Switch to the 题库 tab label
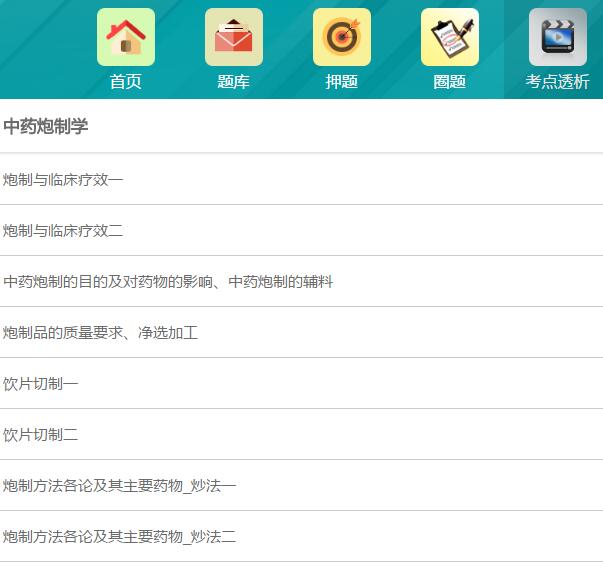The width and height of the screenshot is (603, 573). 234,82
